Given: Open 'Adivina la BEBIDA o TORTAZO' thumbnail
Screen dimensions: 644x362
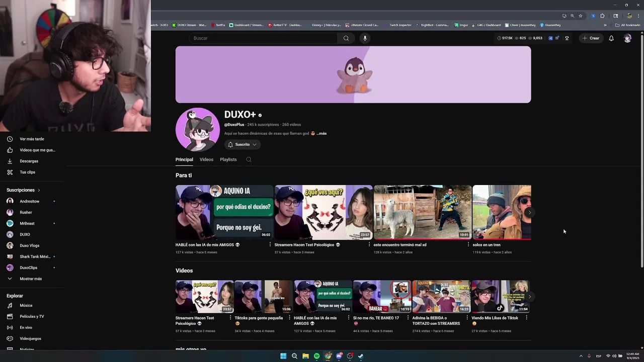Looking at the screenshot, I should click(441, 297).
